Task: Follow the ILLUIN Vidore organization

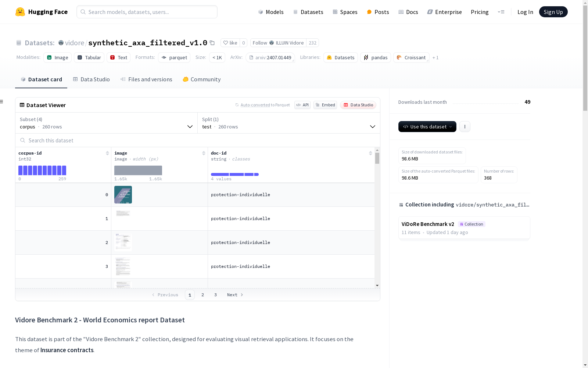Action: [278, 43]
